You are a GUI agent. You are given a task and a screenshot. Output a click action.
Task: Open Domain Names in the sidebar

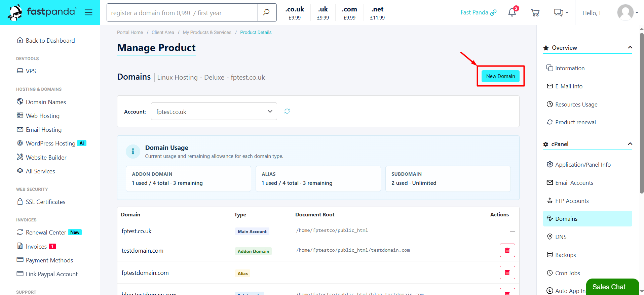[41, 102]
